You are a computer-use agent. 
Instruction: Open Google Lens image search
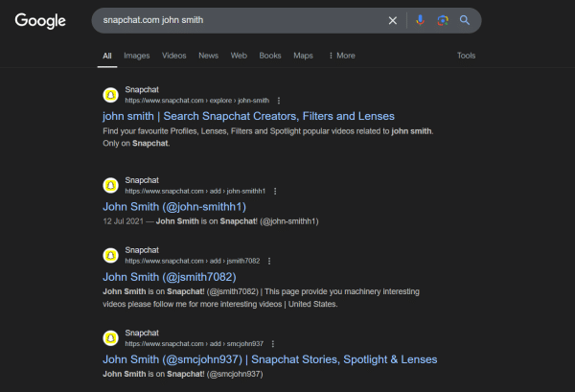pyautogui.click(x=443, y=20)
